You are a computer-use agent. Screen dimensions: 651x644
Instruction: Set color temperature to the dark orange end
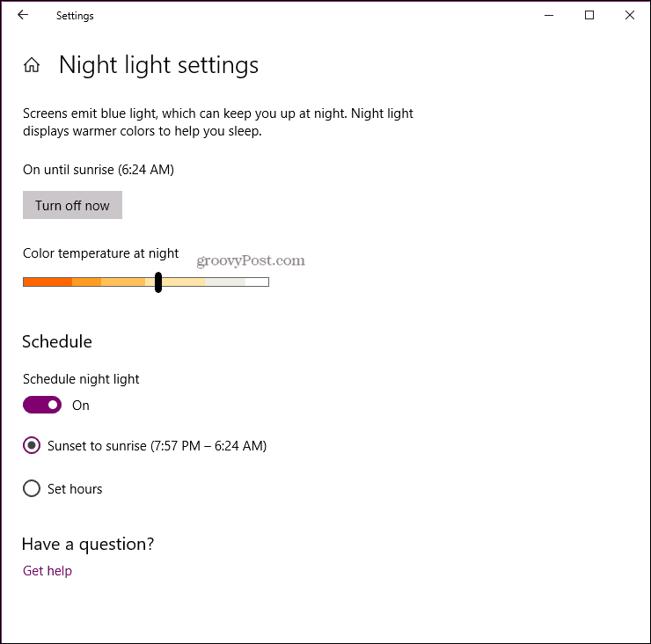(48, 282)
